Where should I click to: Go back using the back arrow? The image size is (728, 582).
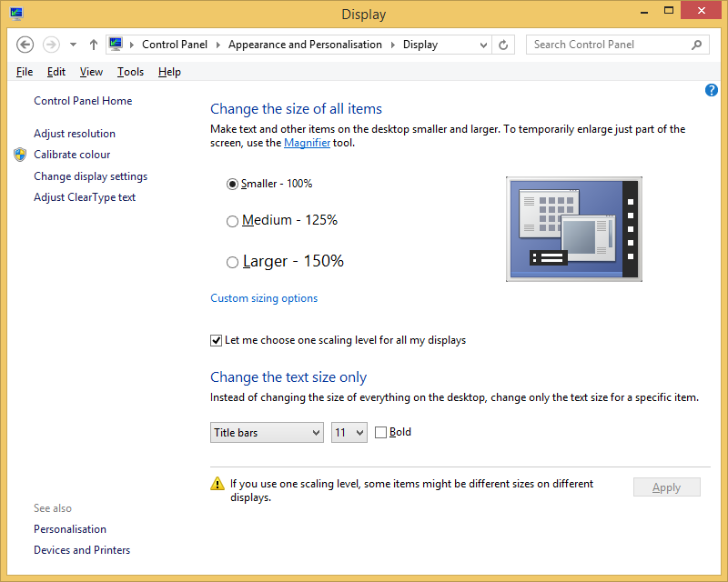click(x=25, y=45)
